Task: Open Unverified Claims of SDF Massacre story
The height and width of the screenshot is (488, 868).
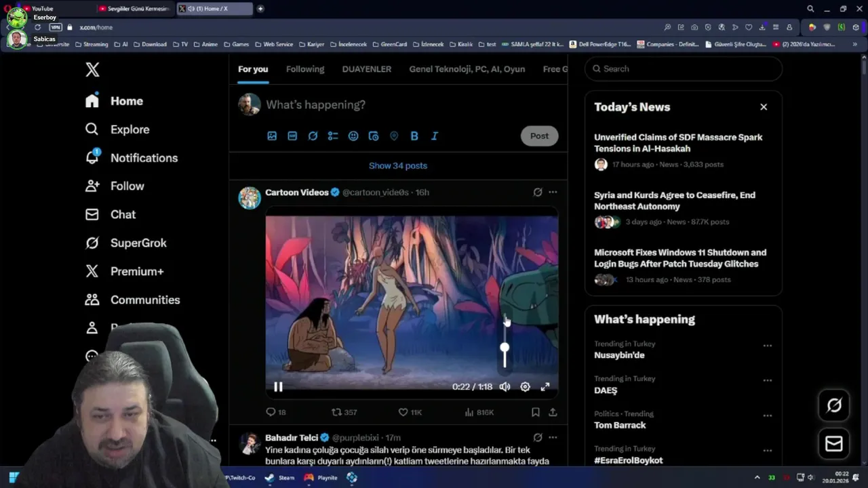Action: click(678, 143)
